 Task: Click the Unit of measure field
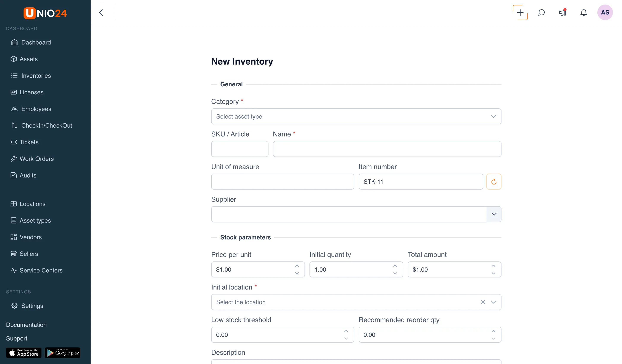pos(282,182)
